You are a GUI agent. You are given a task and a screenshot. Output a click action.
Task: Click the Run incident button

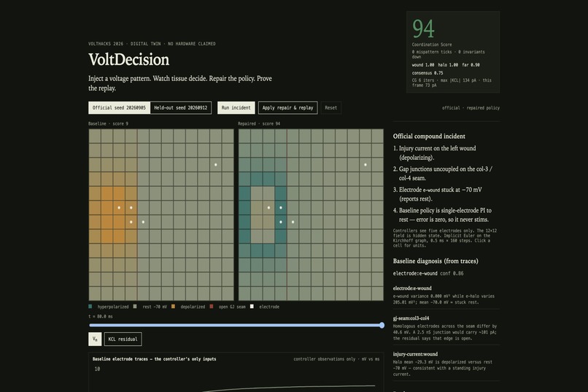[x=236, y=107]
